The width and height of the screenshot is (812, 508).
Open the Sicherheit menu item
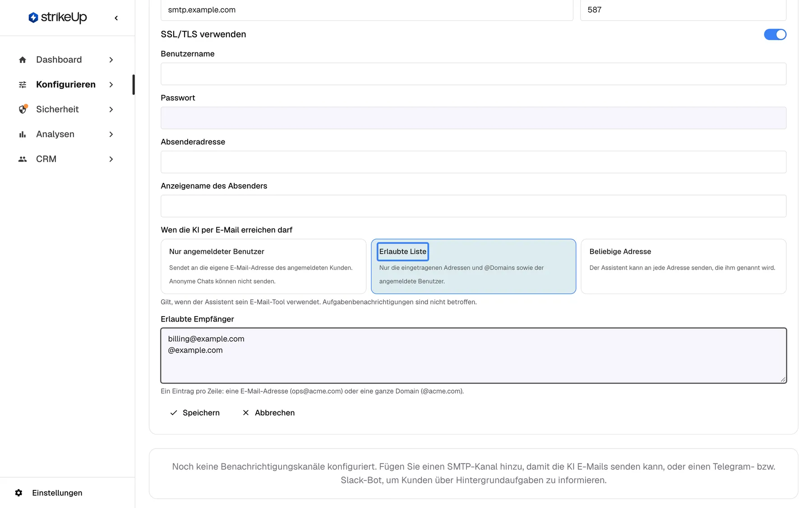click(x=67, y=109)
